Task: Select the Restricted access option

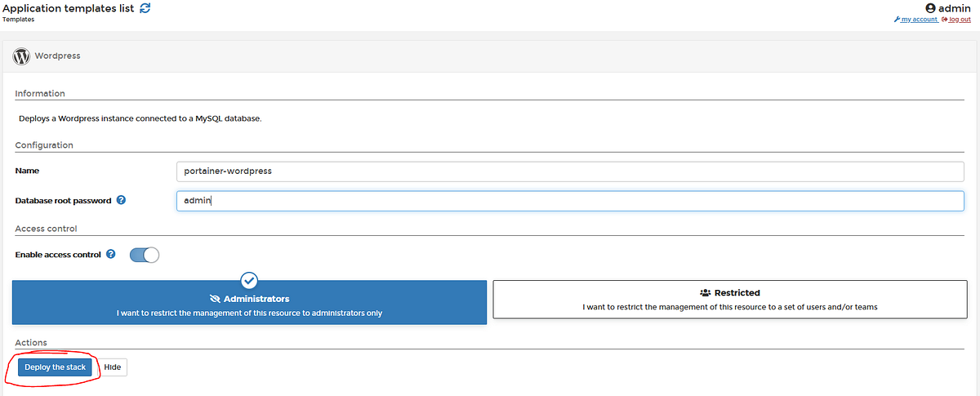Action: pos(730,300)
